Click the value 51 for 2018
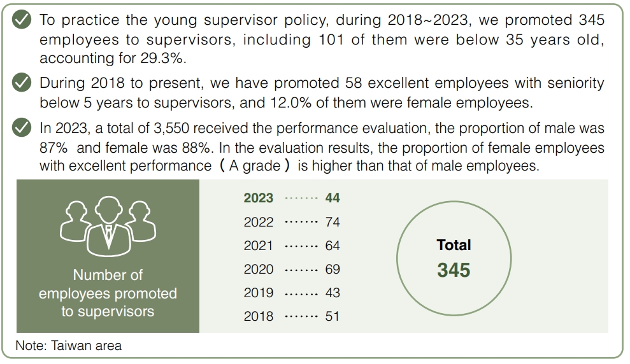Image resolution: width=630 pixels, height=364 pixels. [x=333, y=316]
